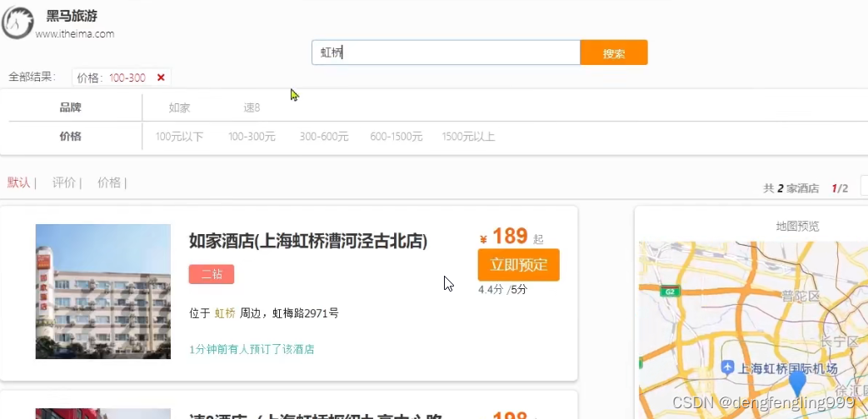868x419 pixels.
Task: Sort results by 评价
Action: tap(63, 182)
